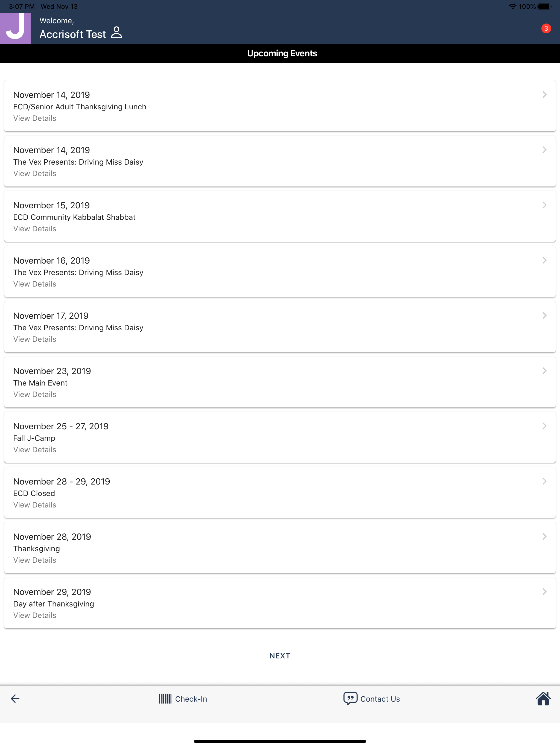This screenshot has width=560, height=747.
Task: Tap the purple J logo icon
Action: [15, 28]
